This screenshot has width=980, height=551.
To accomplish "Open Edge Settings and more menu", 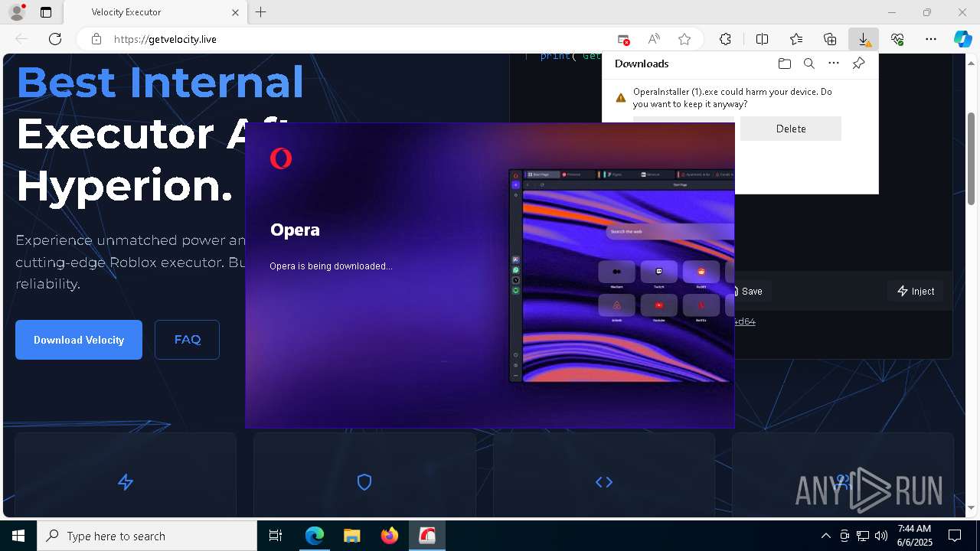I will coord(931,39).
